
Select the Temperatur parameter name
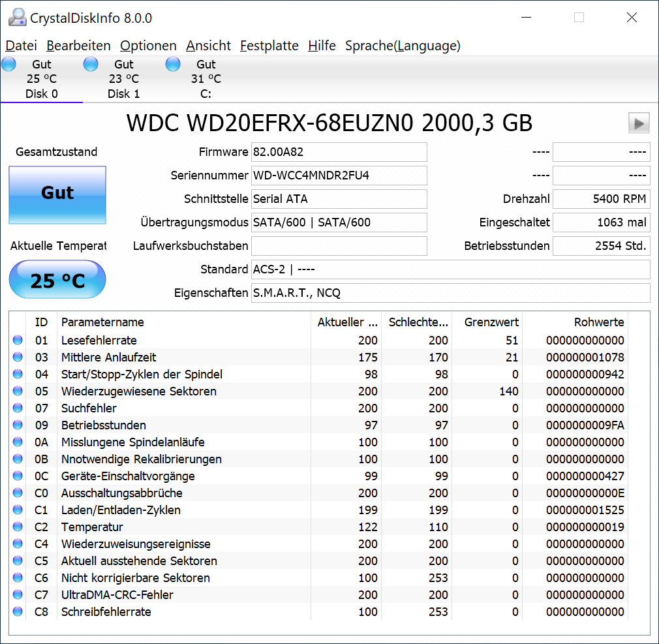click(92, 527)
